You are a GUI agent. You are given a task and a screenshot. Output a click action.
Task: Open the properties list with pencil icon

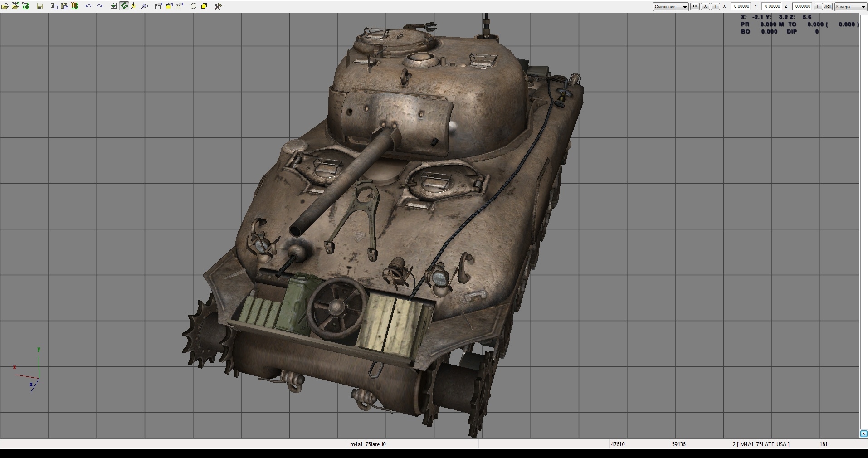(158, 6)
